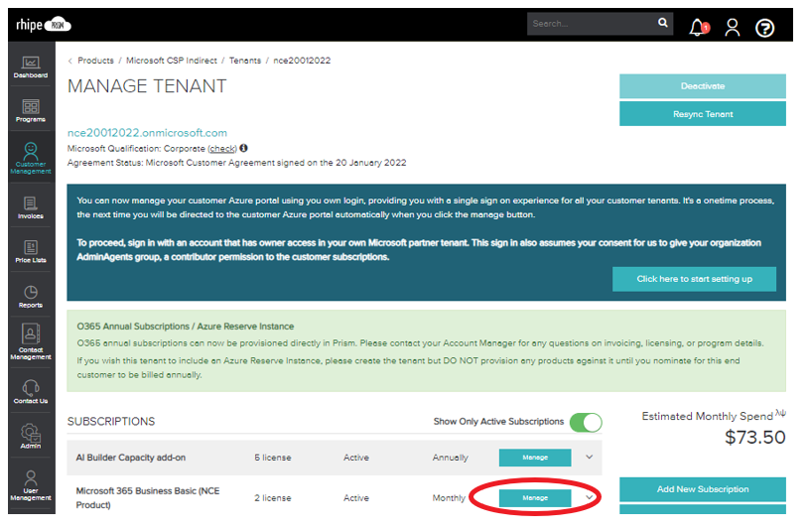Click the Microsoft Qualification info icon

243,148
